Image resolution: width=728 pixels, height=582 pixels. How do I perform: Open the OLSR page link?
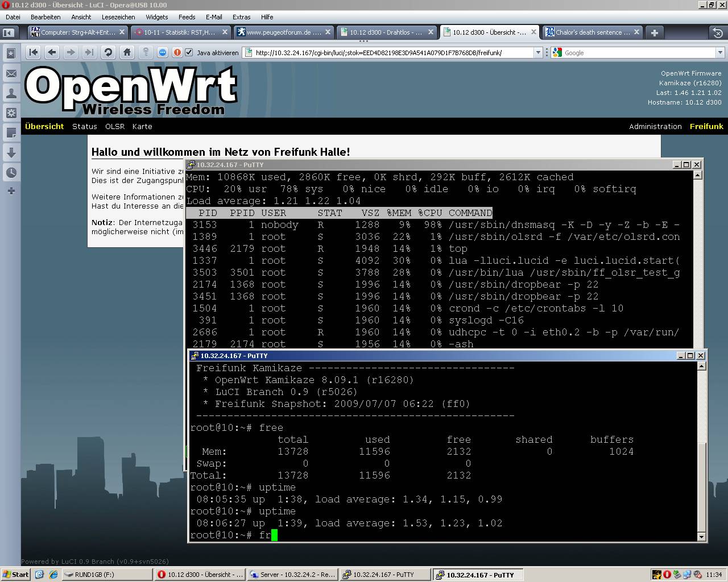coord(115,126)
